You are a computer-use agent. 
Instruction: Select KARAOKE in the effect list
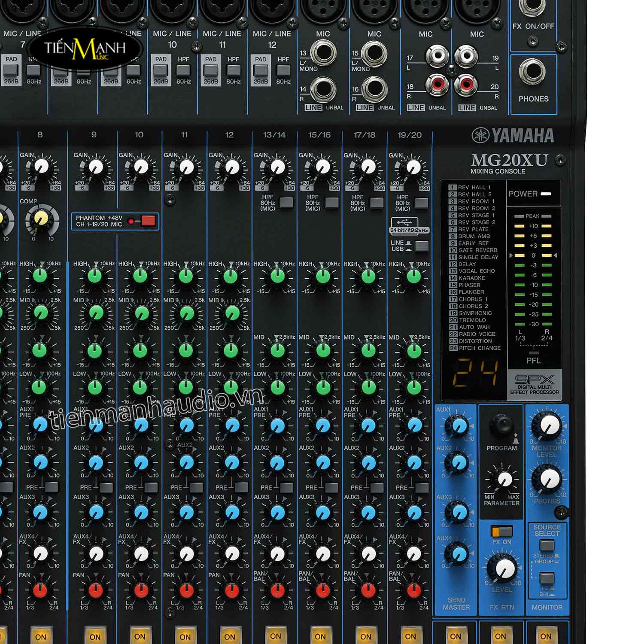pos(467,278)
